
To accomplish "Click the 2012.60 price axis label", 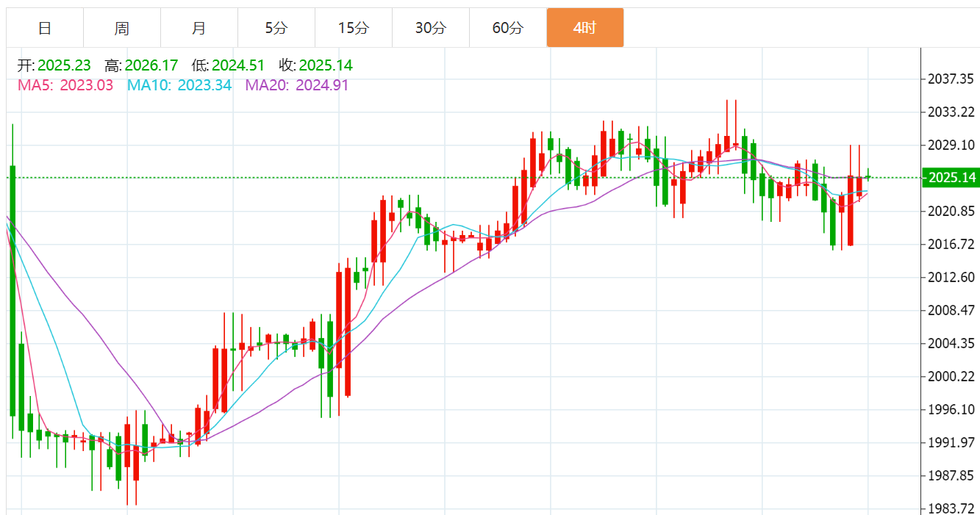I will (951, 277).
